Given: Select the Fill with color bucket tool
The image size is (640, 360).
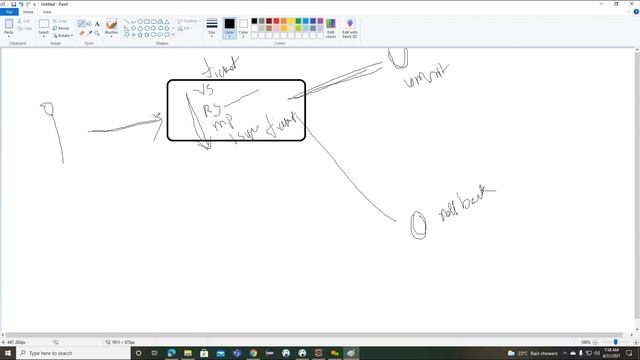Looking at the screenshot, I should 89,24.
